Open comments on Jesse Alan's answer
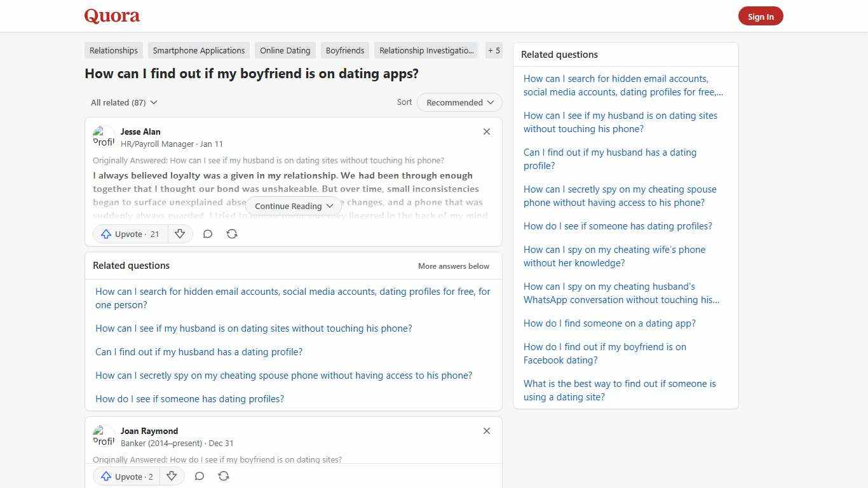 click(208, 234)
